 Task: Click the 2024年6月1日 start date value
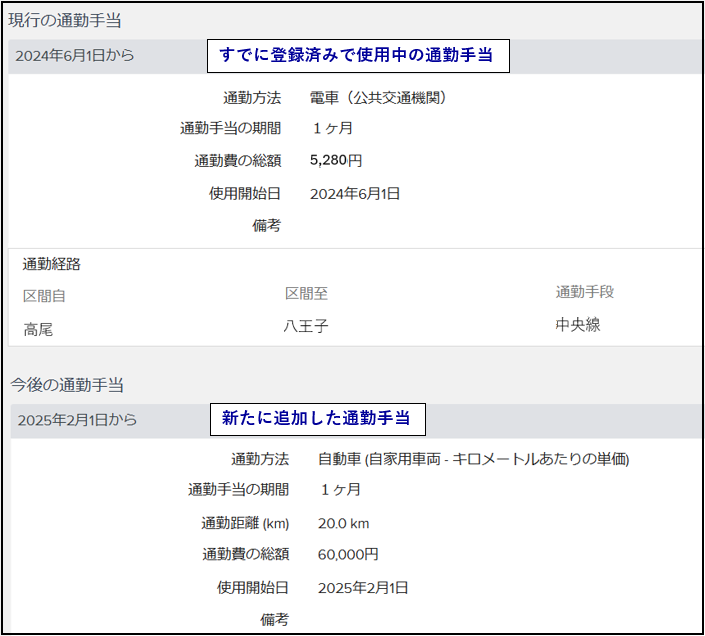[x=355, y=194]
